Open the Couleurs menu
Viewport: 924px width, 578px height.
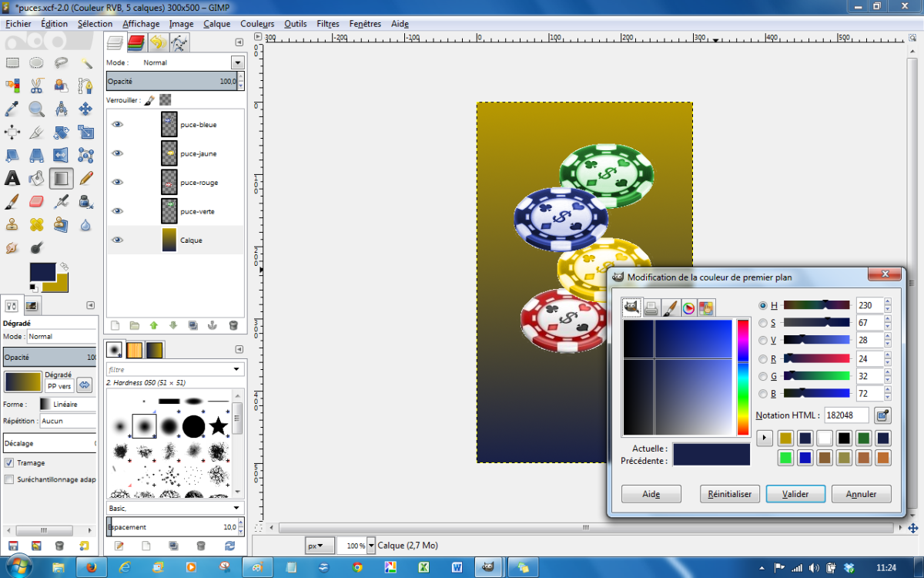click(x=257, y=24)
